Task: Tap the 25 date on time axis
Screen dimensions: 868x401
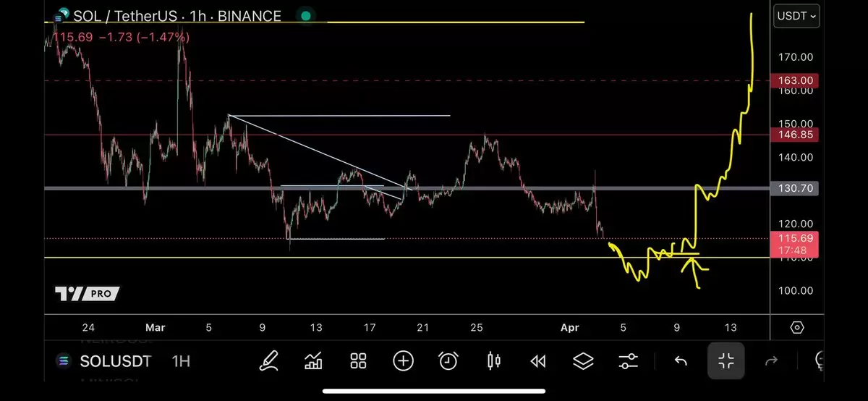Action: [x=476, y=327]
